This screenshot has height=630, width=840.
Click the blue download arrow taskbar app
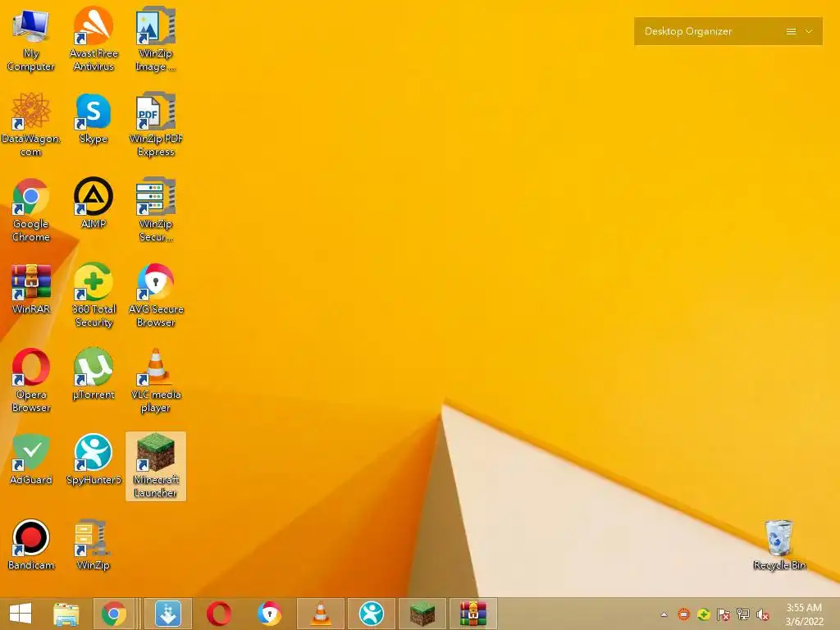pyautogui.click(x=168, y=614)
